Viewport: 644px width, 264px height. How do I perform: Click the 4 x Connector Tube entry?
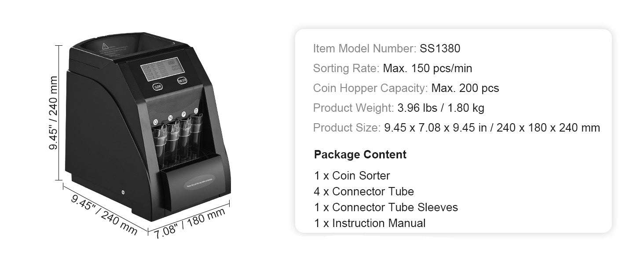(364, 191)
